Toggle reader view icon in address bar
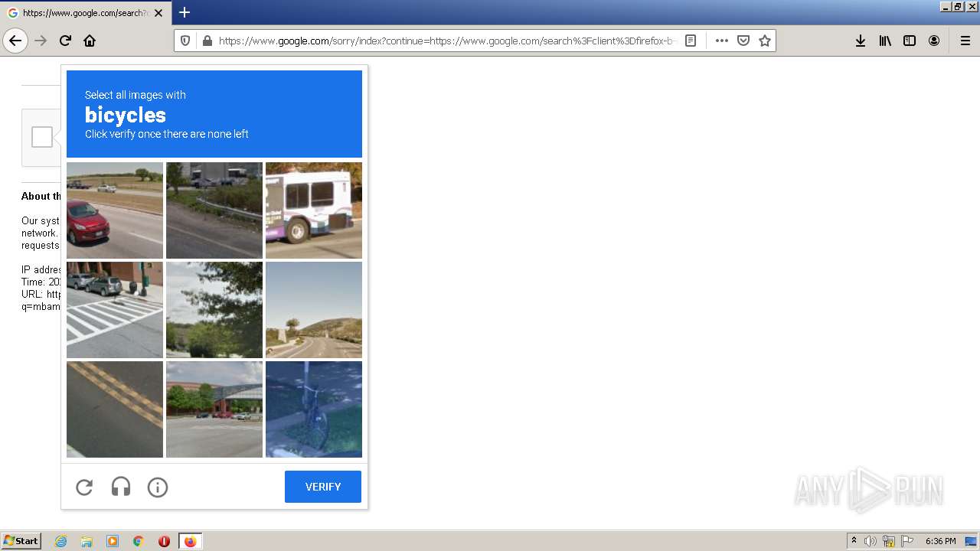Screen dimensions: 980x551 point(691,41)
